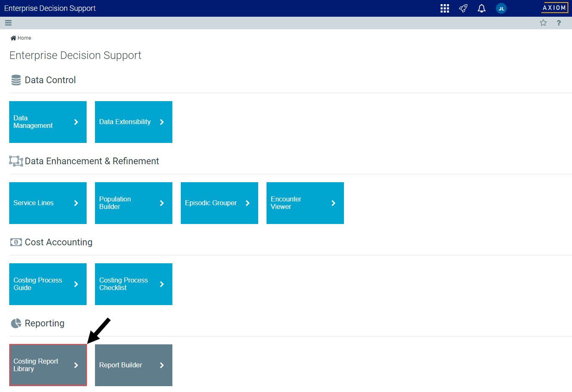This screenshot has width=572, height=392.
Task: Click the Home breadcrumb link
Action: [x=24, y=38]
